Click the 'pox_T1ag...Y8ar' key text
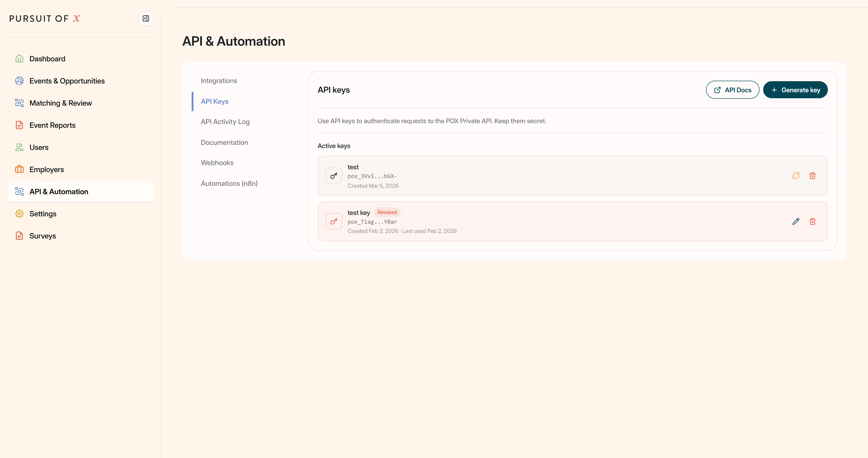 (x=372, y=222)
